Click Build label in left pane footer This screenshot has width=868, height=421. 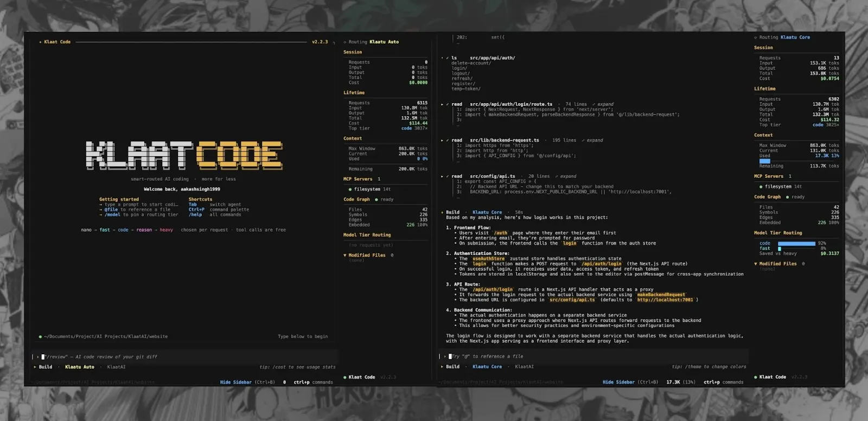click(46, 367)
